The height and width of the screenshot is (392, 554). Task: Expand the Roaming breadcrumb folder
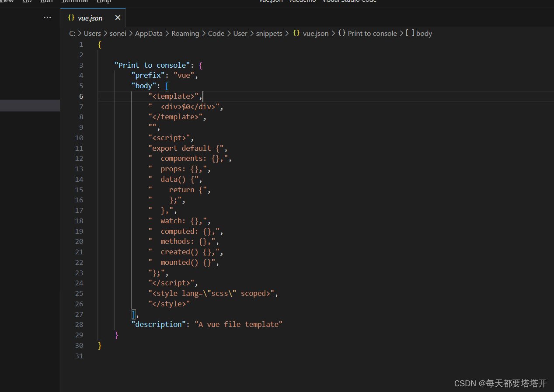pos(185,33)
